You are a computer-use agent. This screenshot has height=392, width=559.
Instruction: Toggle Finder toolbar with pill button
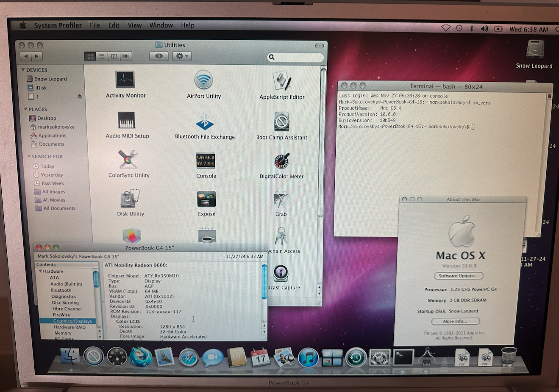point(320,45)
